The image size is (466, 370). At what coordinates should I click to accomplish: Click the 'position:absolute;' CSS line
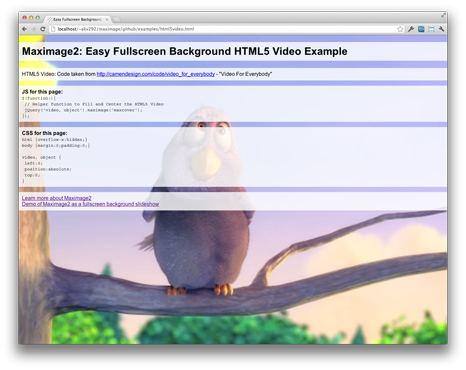click(48, 169)
